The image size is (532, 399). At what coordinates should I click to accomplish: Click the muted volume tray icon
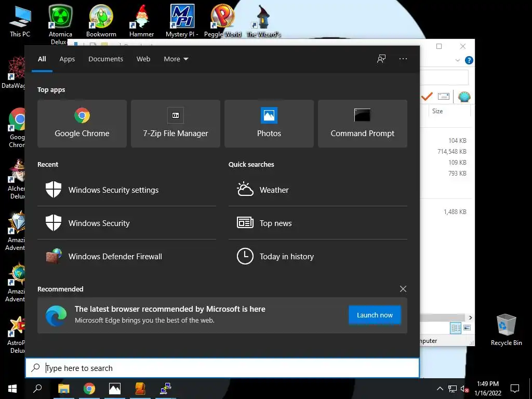[x=464, y=389]
